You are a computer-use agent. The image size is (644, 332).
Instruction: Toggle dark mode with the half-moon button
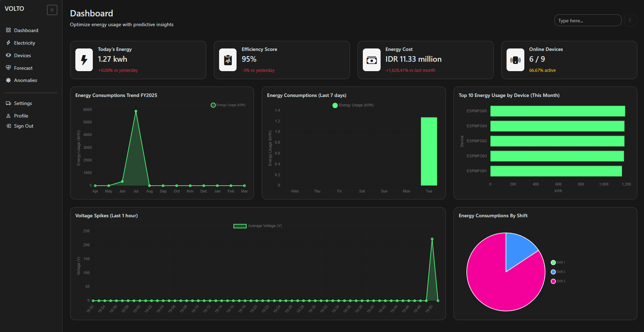point(631,20)
